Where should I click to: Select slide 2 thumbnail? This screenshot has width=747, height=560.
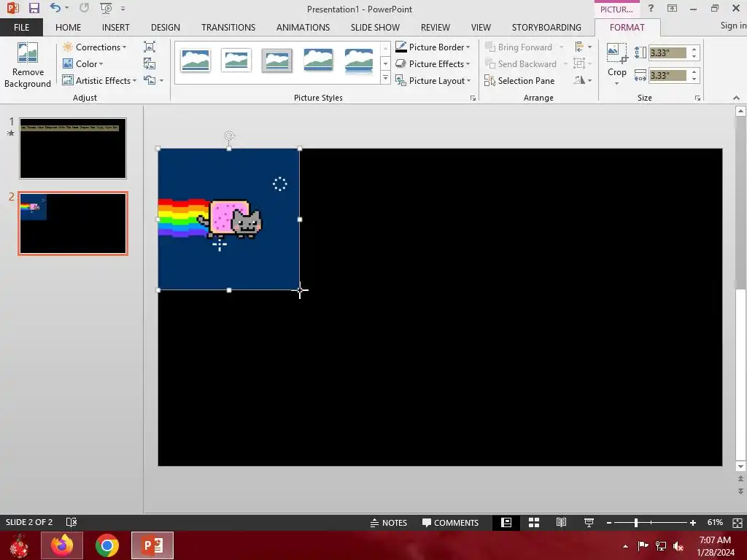point(73,223)
